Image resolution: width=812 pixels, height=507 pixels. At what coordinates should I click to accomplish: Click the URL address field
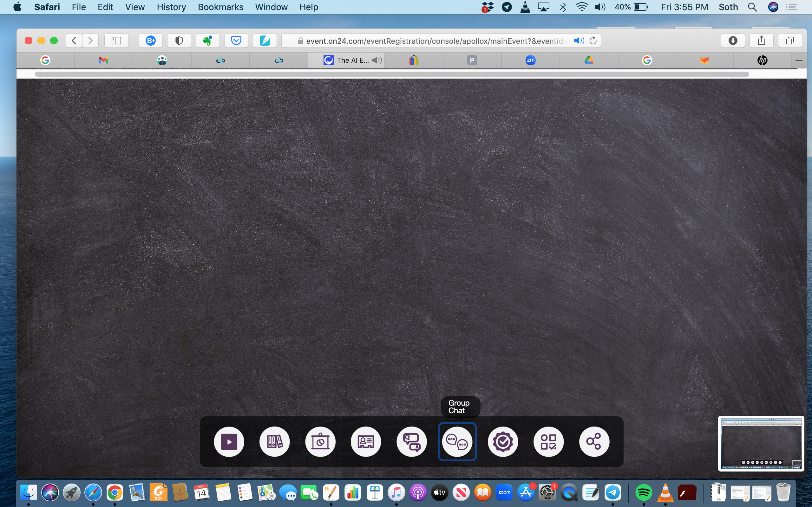coord(433,41)
